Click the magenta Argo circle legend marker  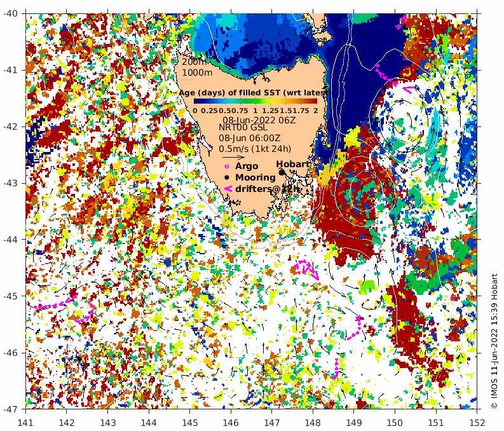(226, 167)
